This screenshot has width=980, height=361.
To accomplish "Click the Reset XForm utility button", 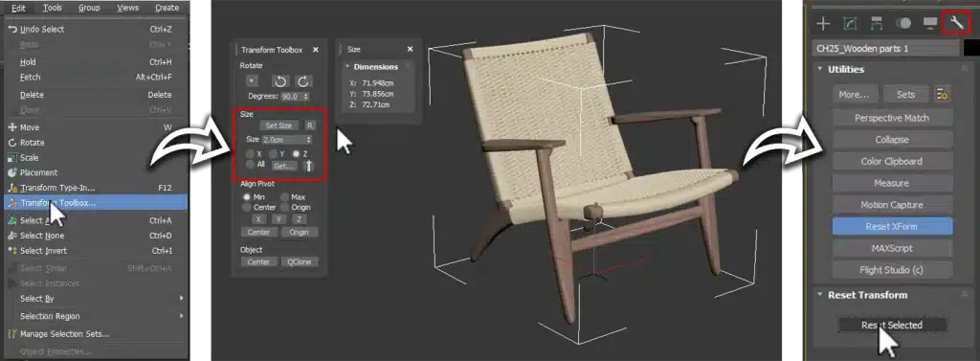I will (893, 227).
